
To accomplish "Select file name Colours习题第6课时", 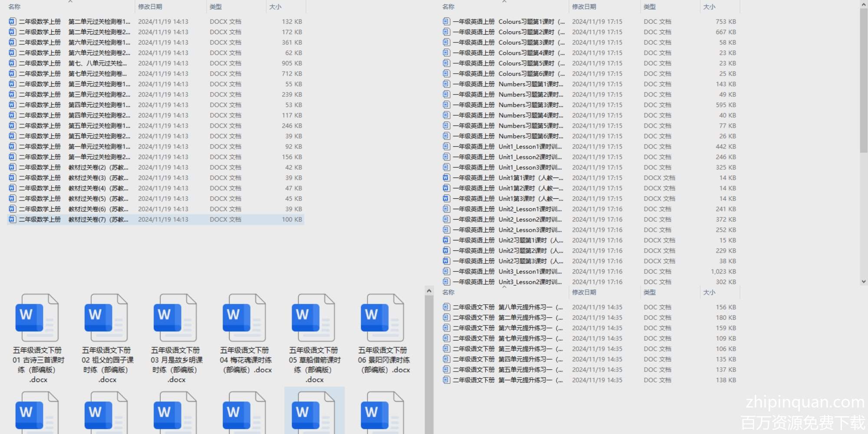I will pyautogui.click(x=509, y=73).
